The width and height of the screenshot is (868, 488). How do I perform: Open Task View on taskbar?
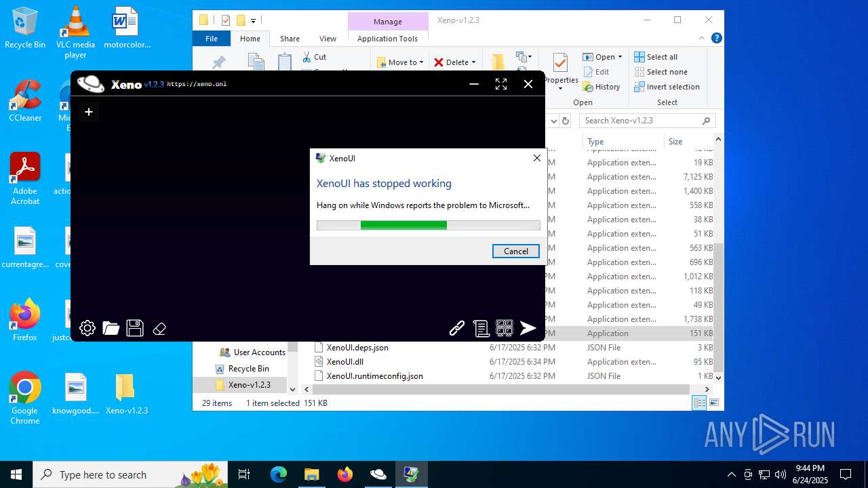click(x=244, y=474)
